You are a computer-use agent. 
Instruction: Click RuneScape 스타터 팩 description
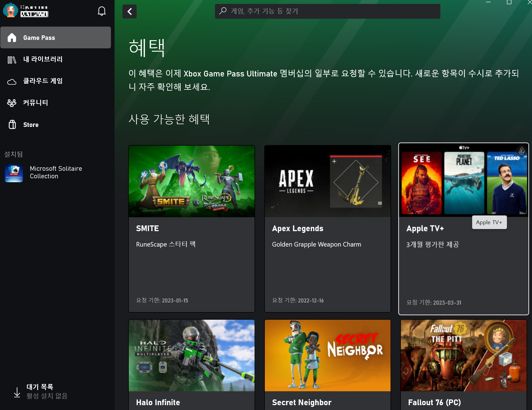coord(166,244)
